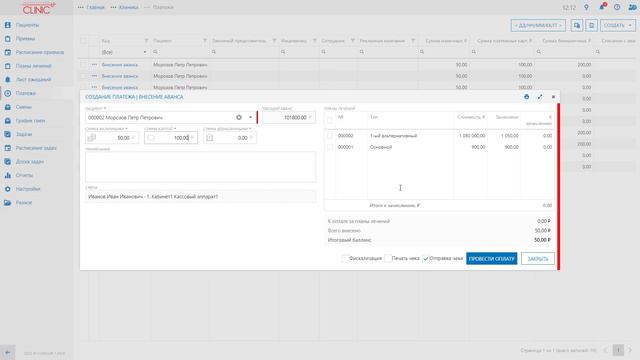Open patient dropdown arrow in dialog

pos(251,118)
